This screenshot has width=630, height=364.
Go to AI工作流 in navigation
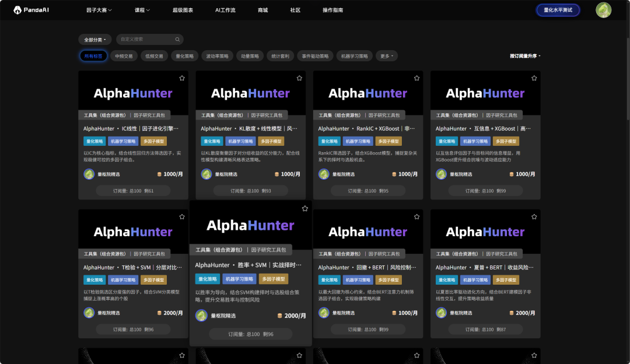pyautogui.click(x=225, y=10)
